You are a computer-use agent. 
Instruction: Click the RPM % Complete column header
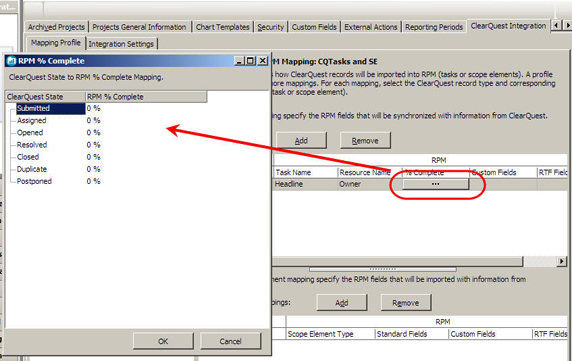146,97
